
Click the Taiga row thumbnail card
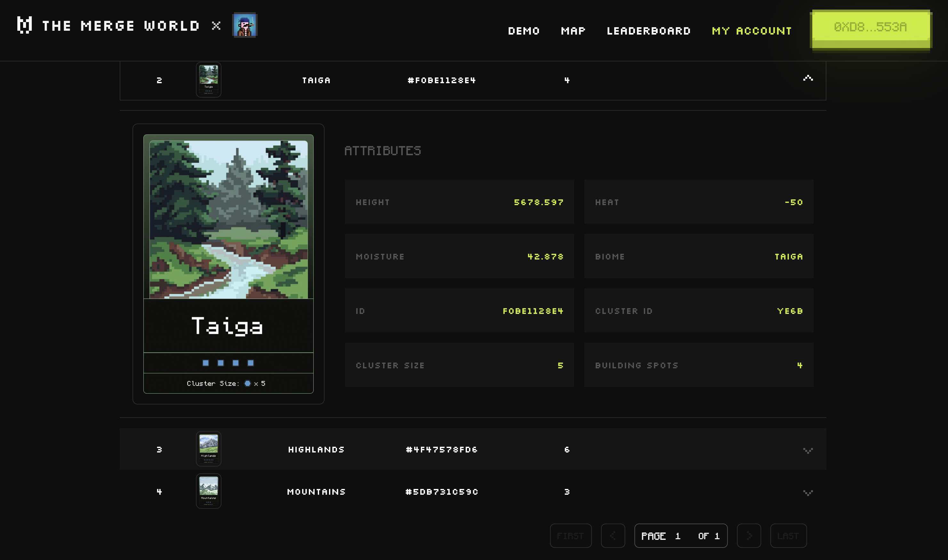pyautogui.click(x=208, y=80)
